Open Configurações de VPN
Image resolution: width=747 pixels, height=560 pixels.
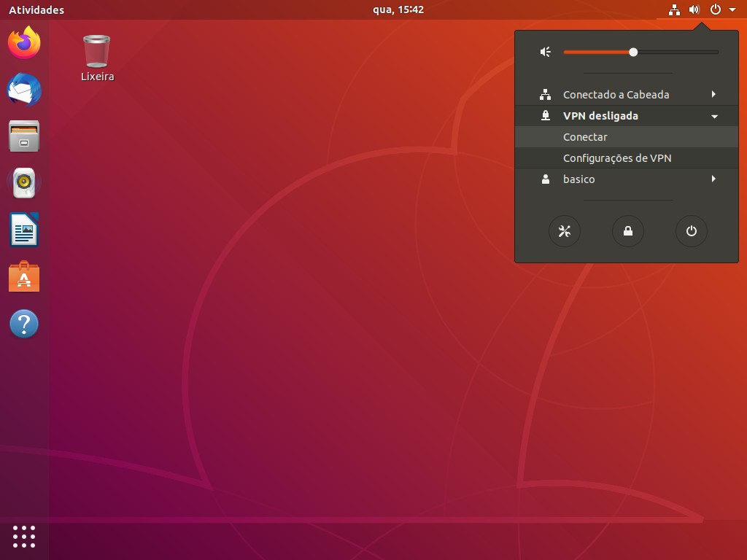(627, 158)
